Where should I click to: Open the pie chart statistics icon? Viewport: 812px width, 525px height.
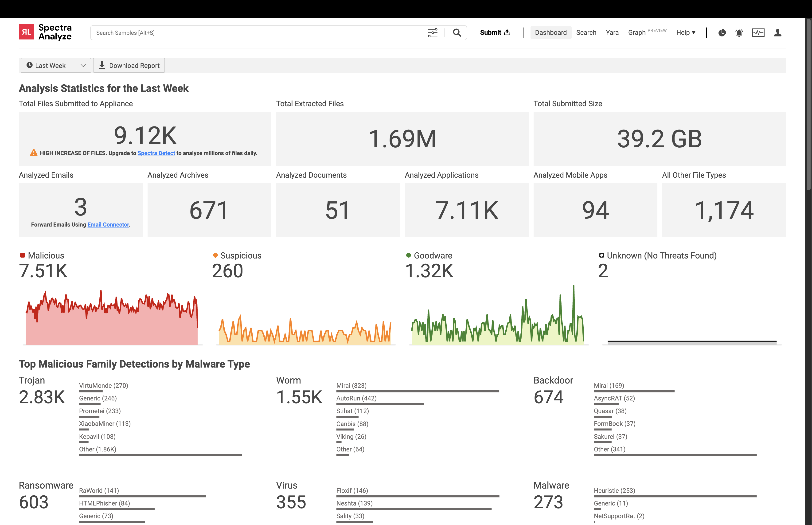pos(722,33)
